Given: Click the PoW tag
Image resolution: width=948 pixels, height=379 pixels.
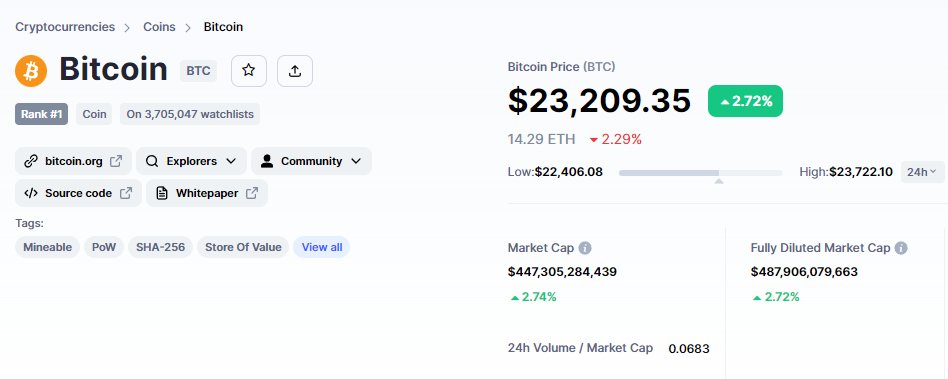Looking at the screenshot, I should pyautogui.click(x=104, y=247).
